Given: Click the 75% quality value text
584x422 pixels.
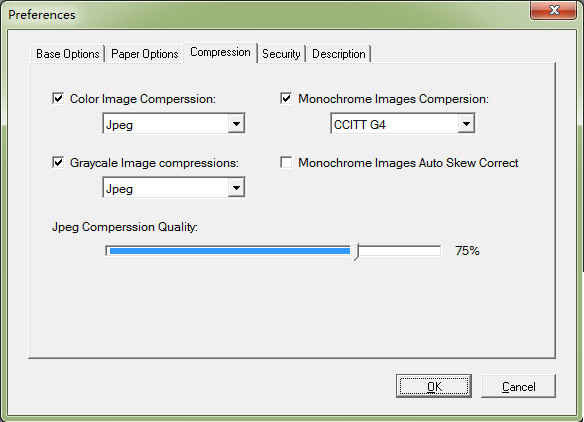Looking at the screenshot, I should (x=467, y=251).
